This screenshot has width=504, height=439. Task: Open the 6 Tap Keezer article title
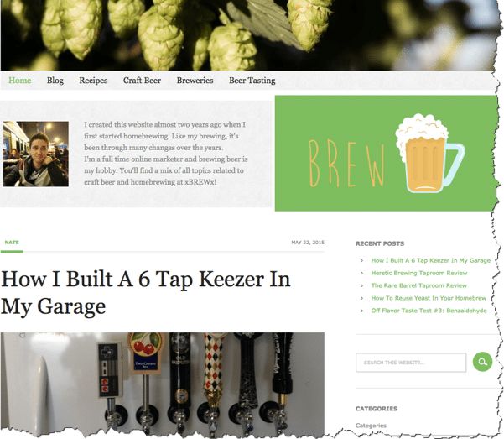pyautogui.click(x=145, y=292)
